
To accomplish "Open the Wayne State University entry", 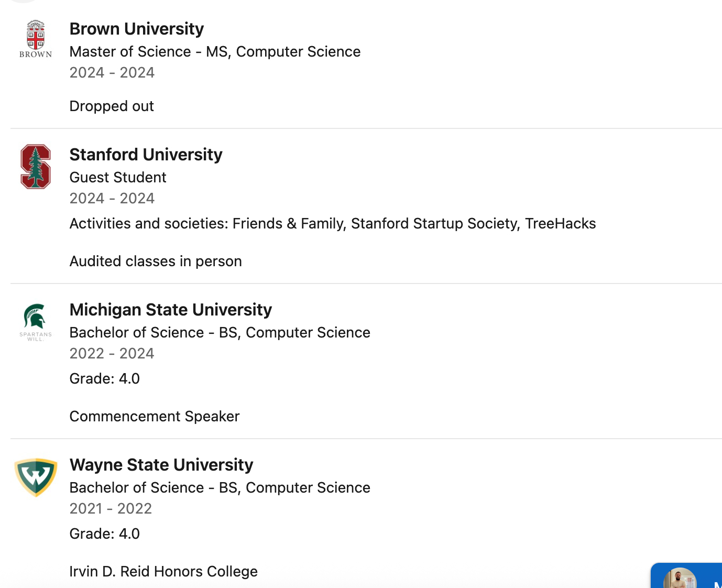I will pos(161,465).
